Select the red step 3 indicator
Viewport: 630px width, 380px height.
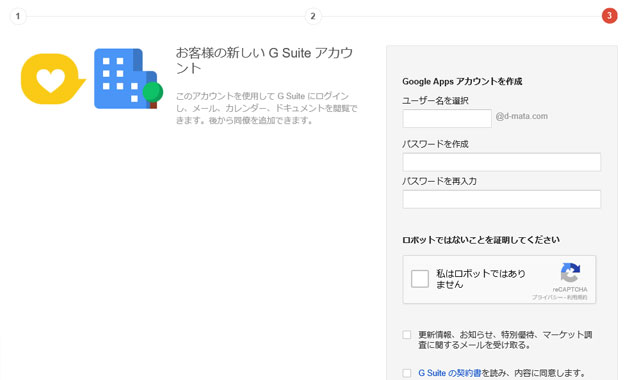[x=609, y=16]
